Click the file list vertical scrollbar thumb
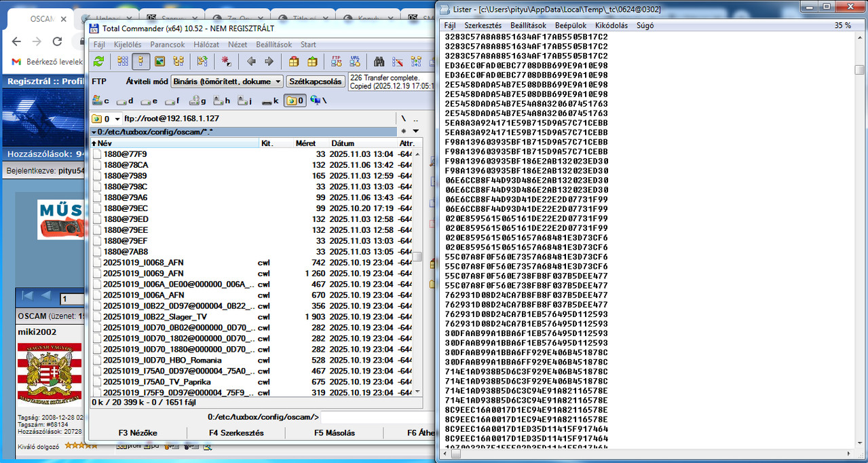Image resolution: width=868 pixels, height=463 pixels. tap(419, 257)
